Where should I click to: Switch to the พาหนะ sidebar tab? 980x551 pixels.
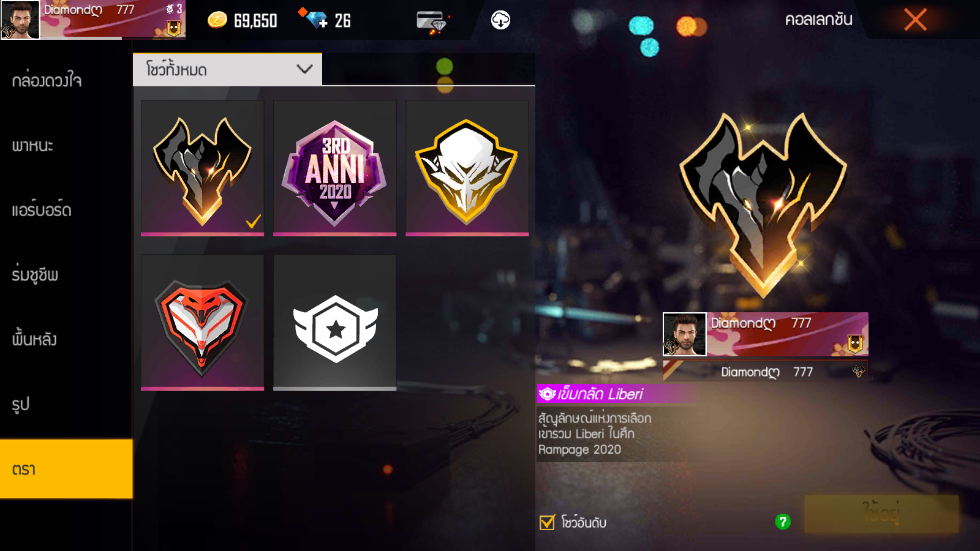66,146
